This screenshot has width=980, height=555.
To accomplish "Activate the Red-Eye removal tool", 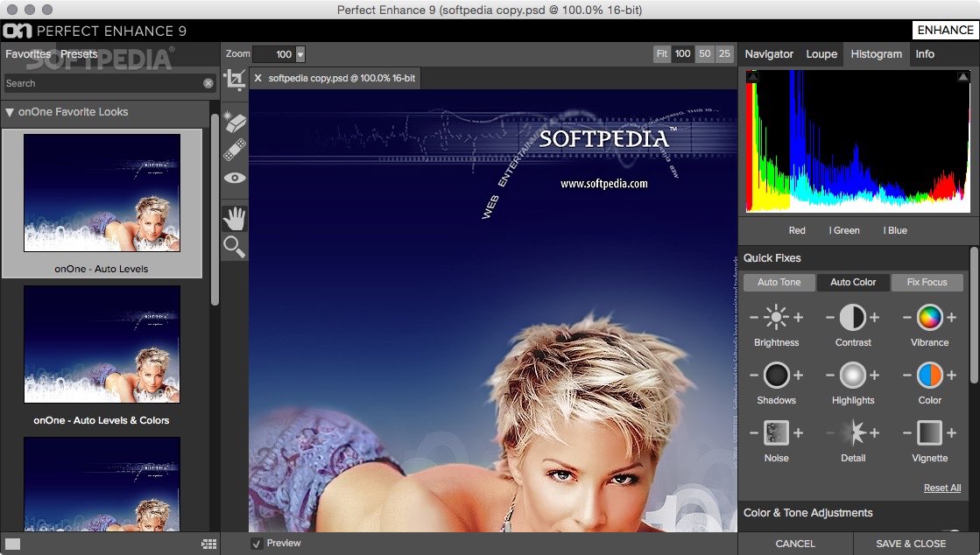I will coord(233,178).
